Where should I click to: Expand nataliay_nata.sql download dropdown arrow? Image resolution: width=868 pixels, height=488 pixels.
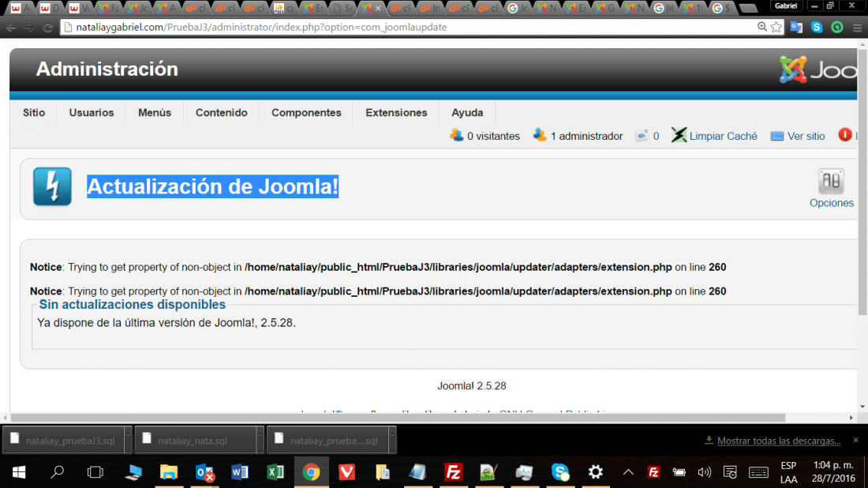click(x=260, y=441)
